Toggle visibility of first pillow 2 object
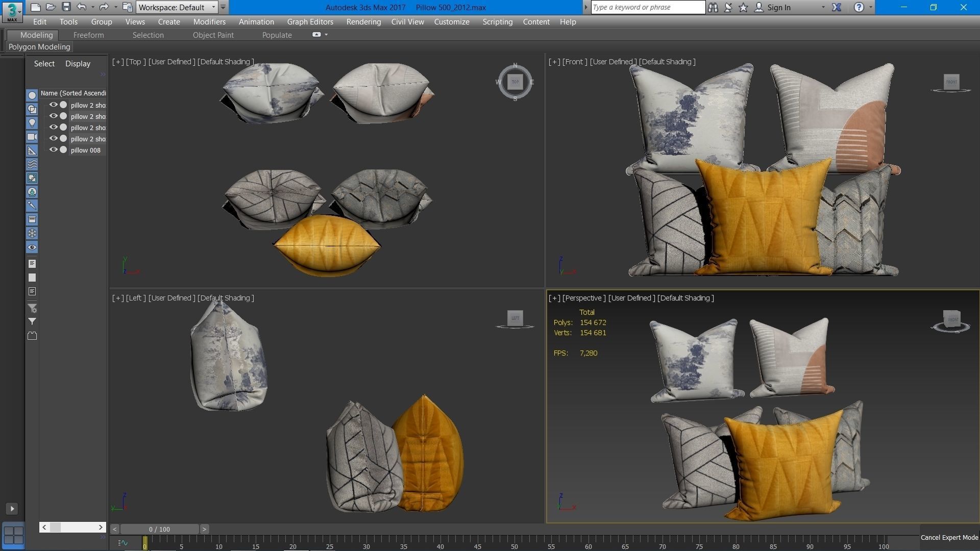The width and height of the screenshot is (980, 551). tap(53, 105)
